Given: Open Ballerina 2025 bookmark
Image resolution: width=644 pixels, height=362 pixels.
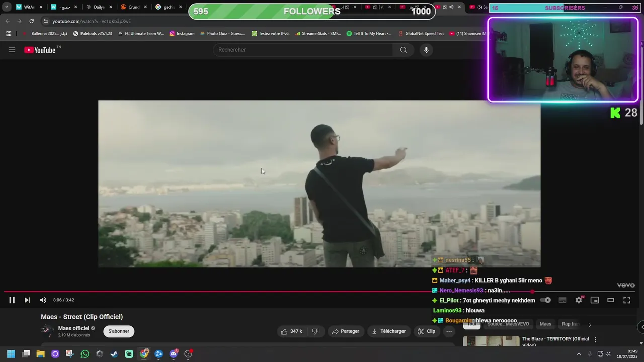Looking at the screenshot, I should click(45, 34).
